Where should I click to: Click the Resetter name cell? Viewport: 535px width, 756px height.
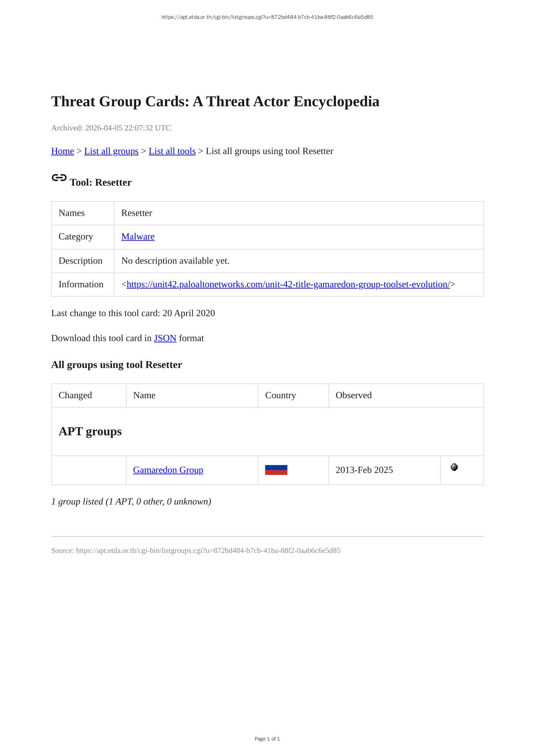tap(137, 213)
